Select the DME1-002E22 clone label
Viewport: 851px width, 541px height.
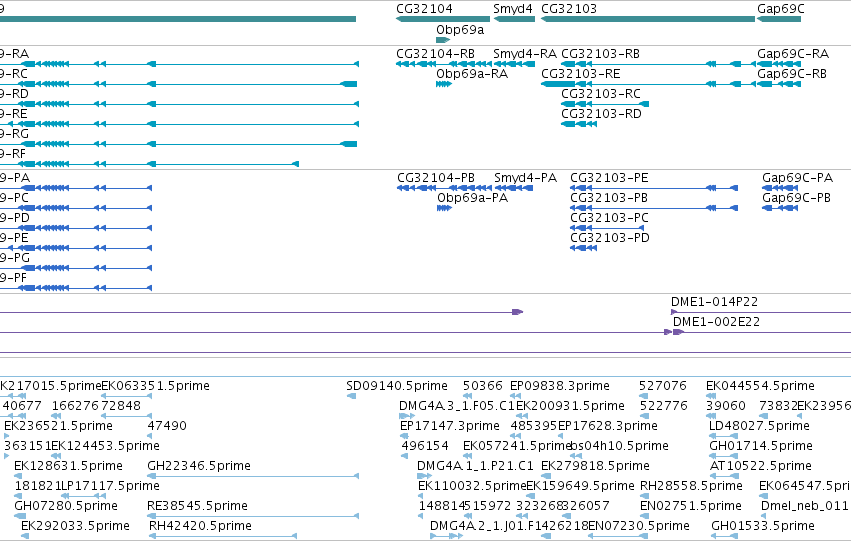point(716,322)
